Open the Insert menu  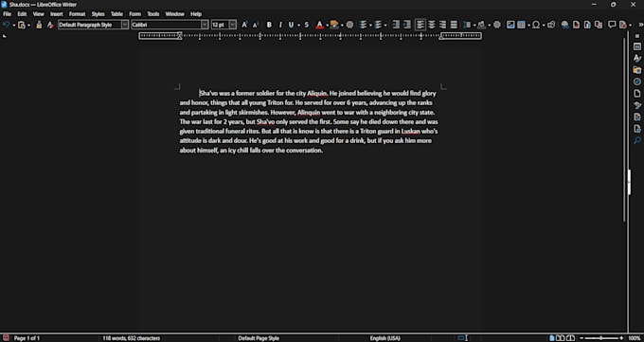point(57,14)
